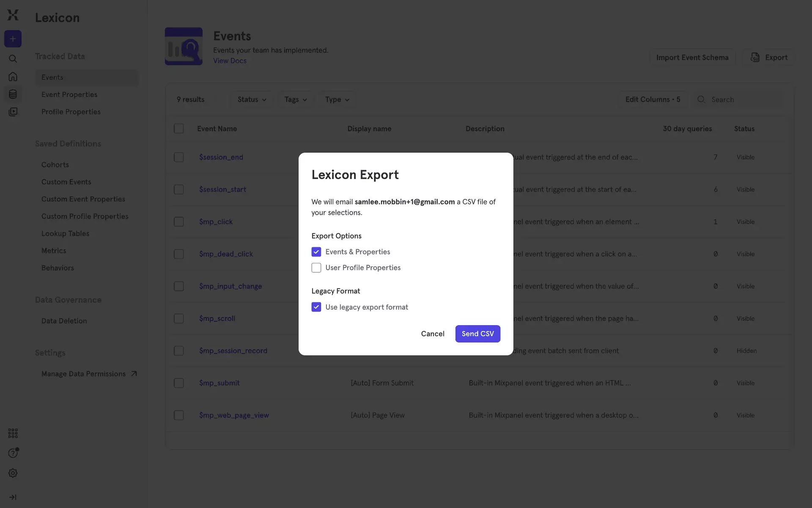Open the search magnifier icon in left rail
The width and height of the screenshot is (812, 508).
[x=13, y=59]
